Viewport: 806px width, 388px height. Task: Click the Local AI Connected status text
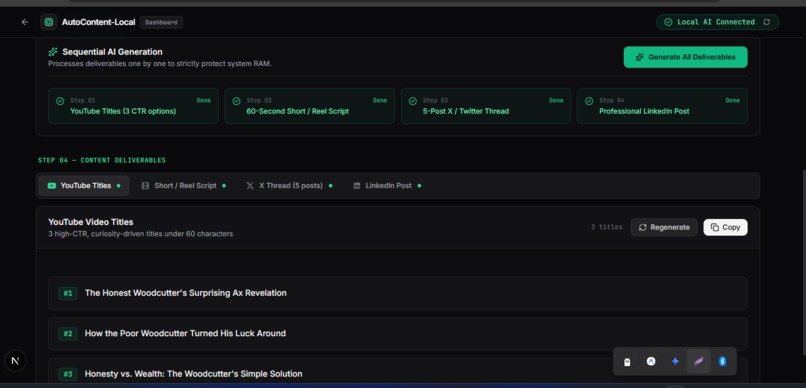(716, 22)
